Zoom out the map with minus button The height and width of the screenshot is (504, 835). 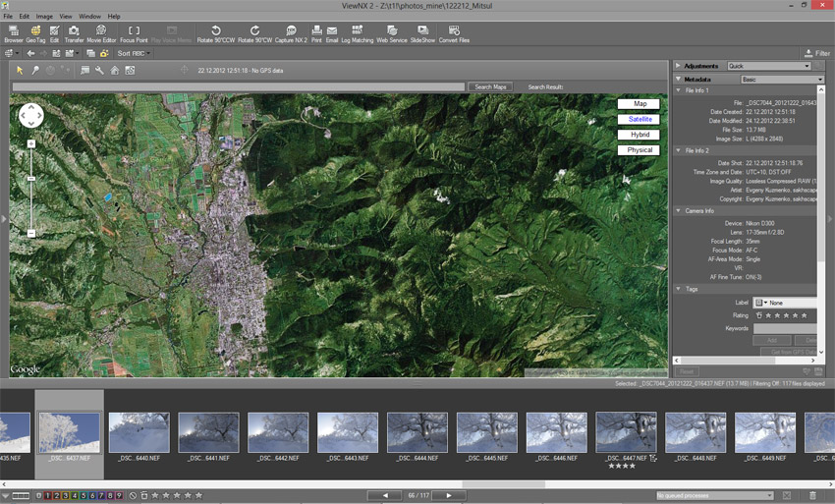30,234
